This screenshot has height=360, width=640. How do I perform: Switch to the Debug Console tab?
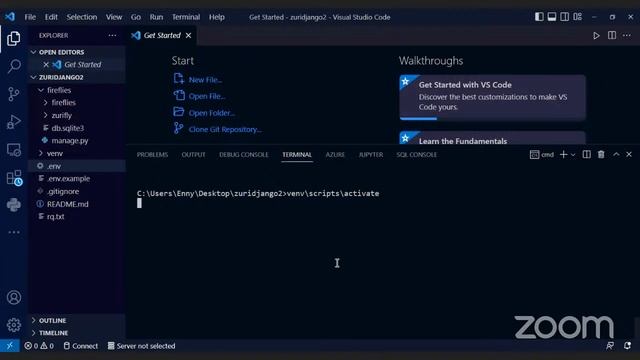[x=244, y=155]
